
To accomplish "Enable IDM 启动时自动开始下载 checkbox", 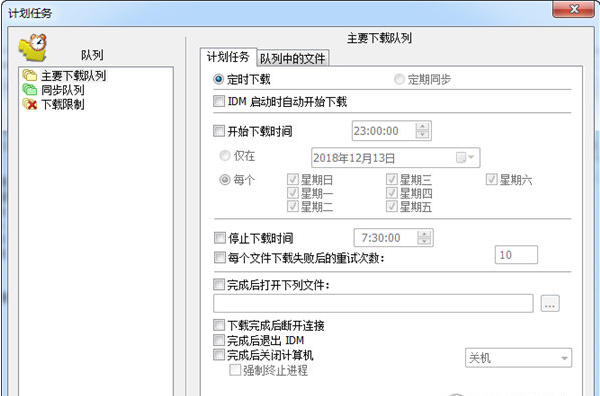I will 219,101.
